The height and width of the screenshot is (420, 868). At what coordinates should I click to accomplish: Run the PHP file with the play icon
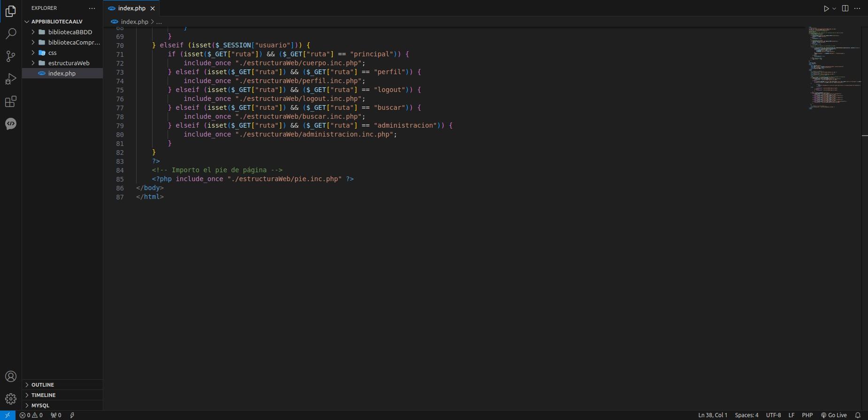826,8
